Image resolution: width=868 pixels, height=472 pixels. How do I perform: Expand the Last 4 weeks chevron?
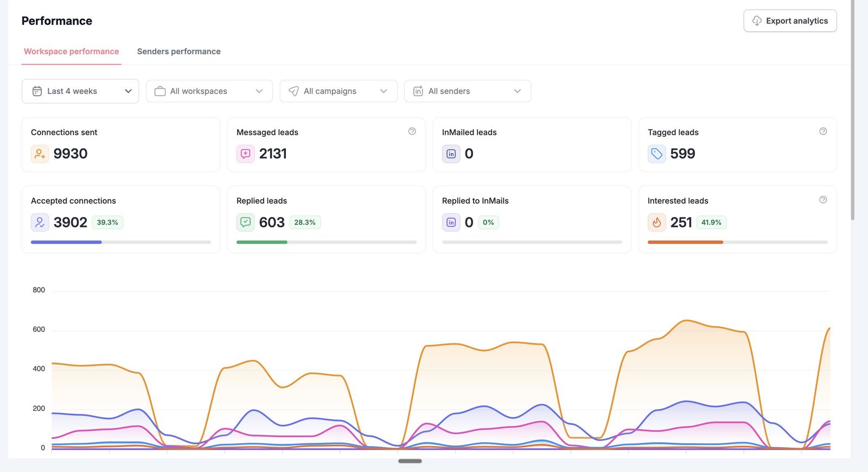(x=128, y=91)
